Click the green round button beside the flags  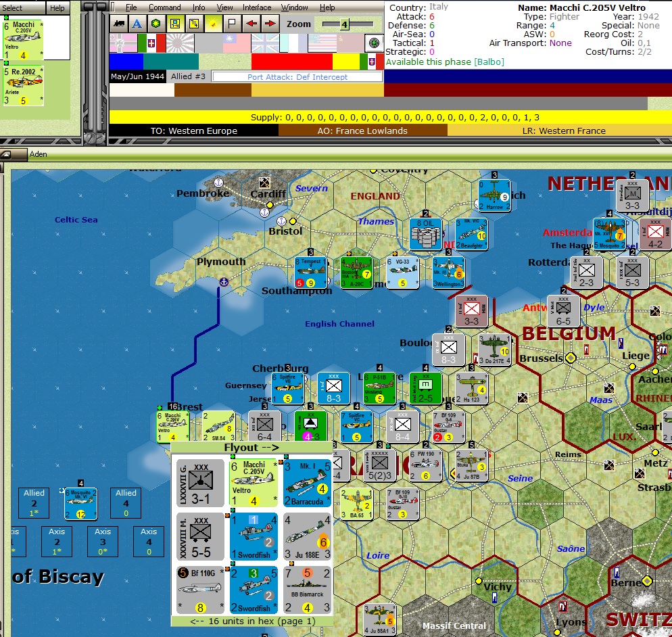[374, 43]
